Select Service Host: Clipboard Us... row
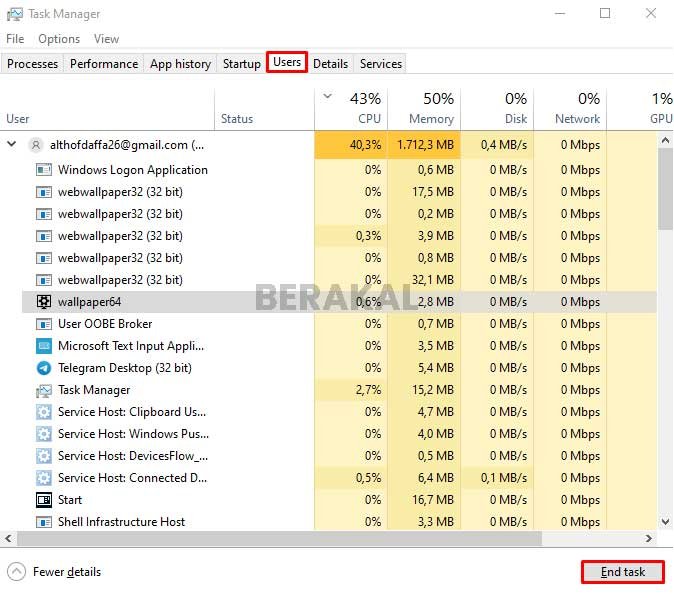Viewport: 674px width, 594px height. [x=339, y=412]
